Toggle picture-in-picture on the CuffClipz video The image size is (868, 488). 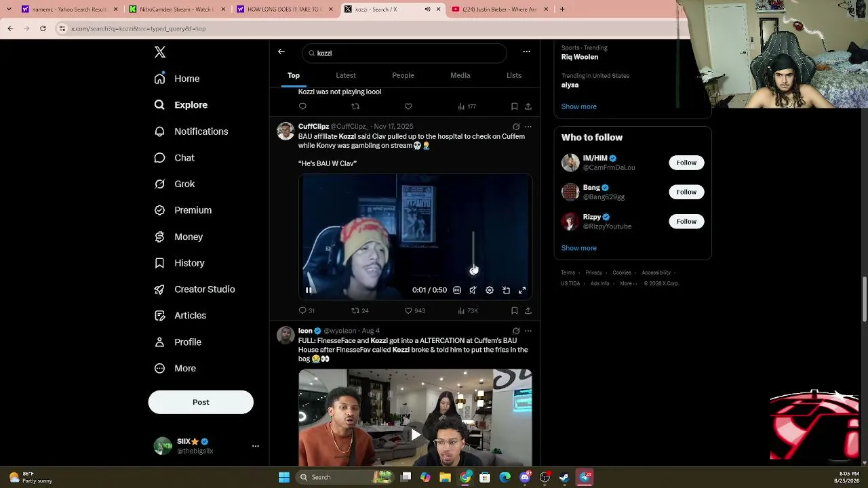(x=506, y=290)
